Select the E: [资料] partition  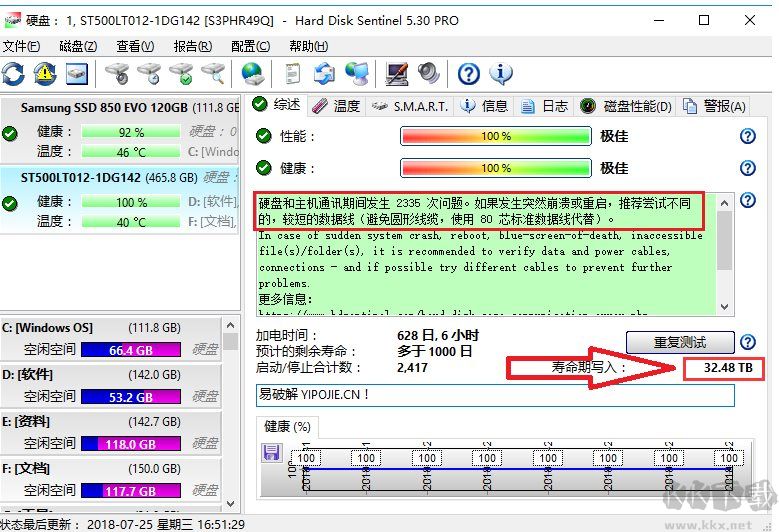[x=110, y=433]
